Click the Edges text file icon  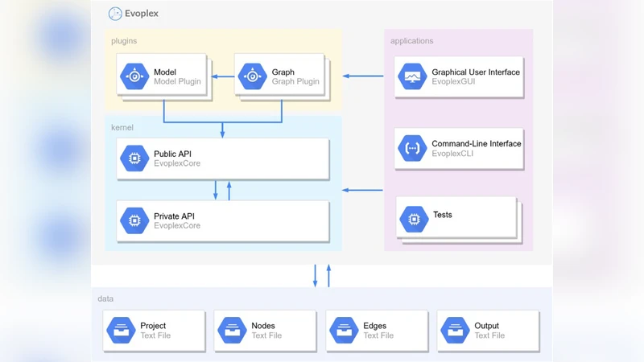(345, 331)
